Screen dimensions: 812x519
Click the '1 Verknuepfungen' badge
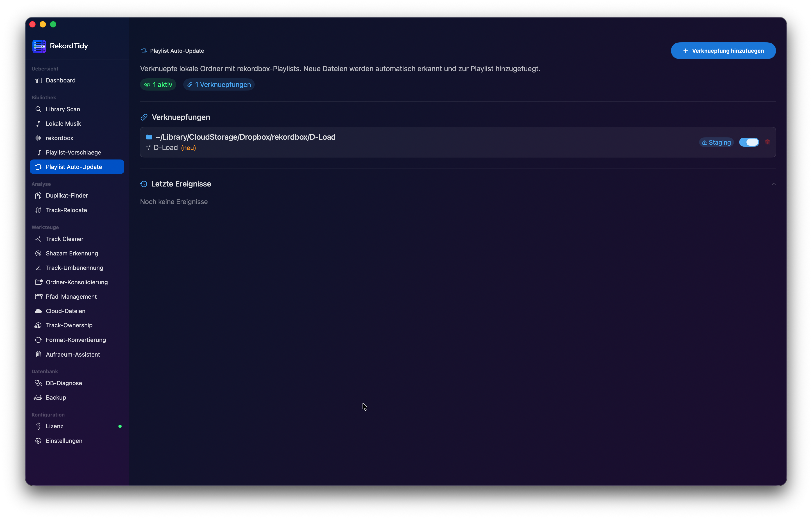tap(219, 85)
